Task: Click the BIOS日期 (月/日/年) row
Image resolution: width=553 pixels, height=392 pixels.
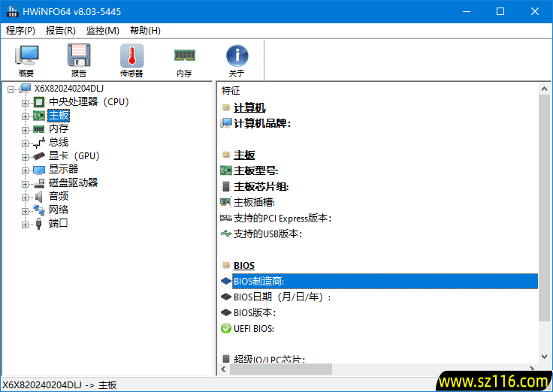Action: click(379, 297)
